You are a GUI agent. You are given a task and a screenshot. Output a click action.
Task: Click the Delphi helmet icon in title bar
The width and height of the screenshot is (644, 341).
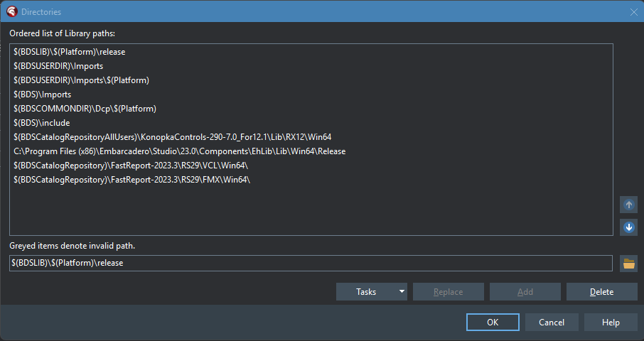coord(12,11)
